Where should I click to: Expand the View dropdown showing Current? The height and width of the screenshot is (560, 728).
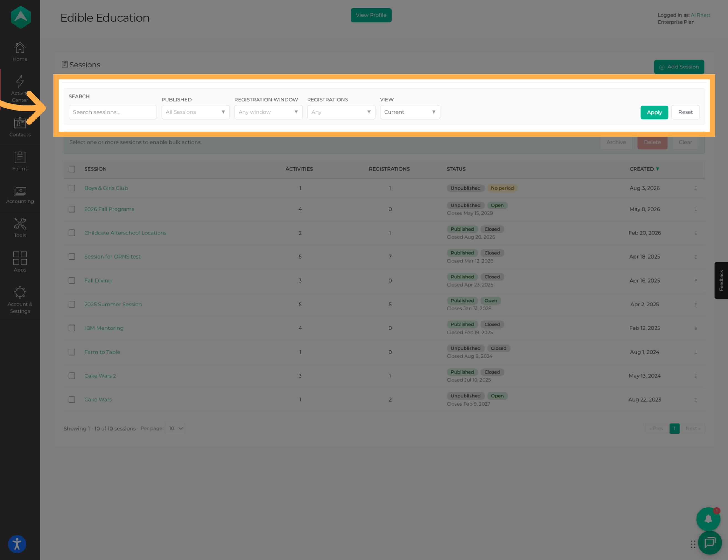[x=410, y=112]
